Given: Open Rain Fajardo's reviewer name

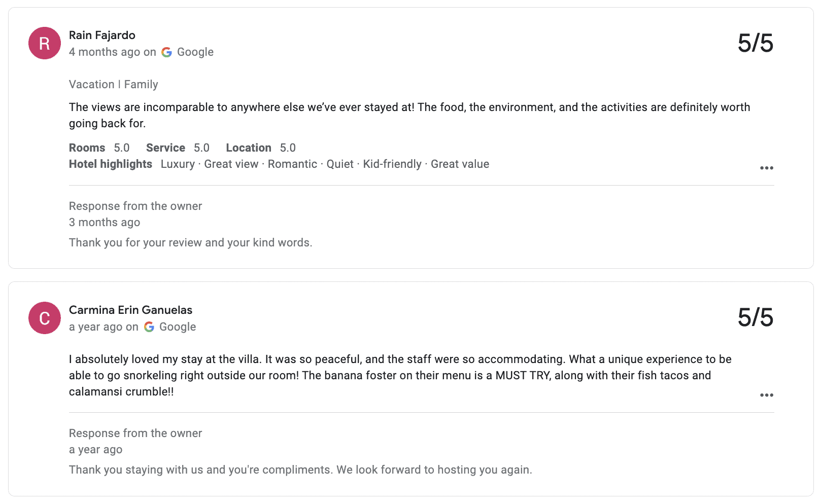Looking at the screenshot, I should pyautogui.click(x=102, y=35).
